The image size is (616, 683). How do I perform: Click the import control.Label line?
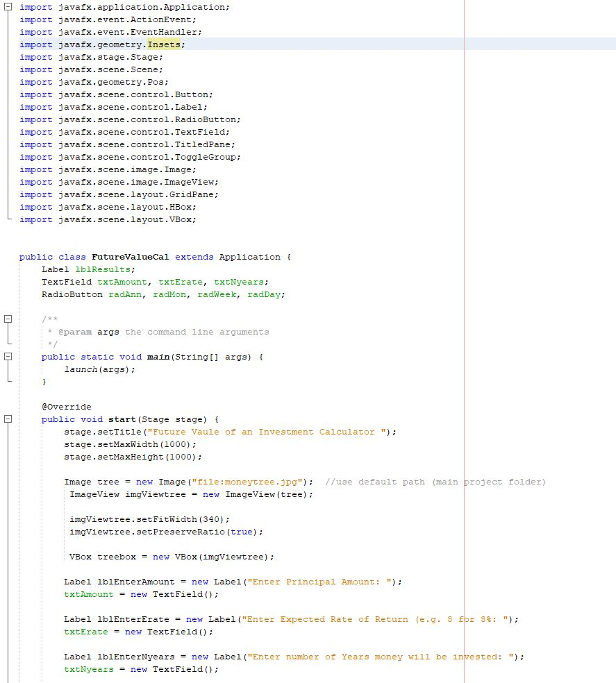tap(113, 107)
